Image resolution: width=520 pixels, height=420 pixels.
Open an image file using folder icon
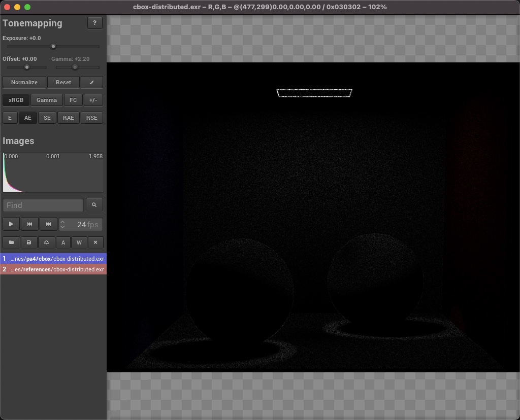(x=11, y=242)
